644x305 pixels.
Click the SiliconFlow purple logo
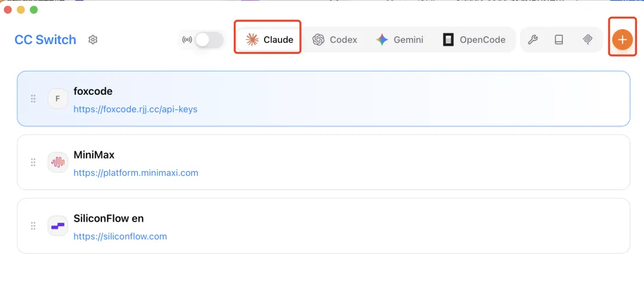coord(57,226)
